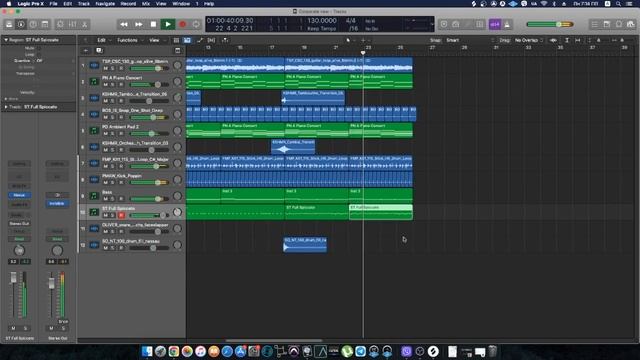The height and width of the screenshot is (360, 640).
Task: Click the green Play button
Action: [x=168, y=24]
